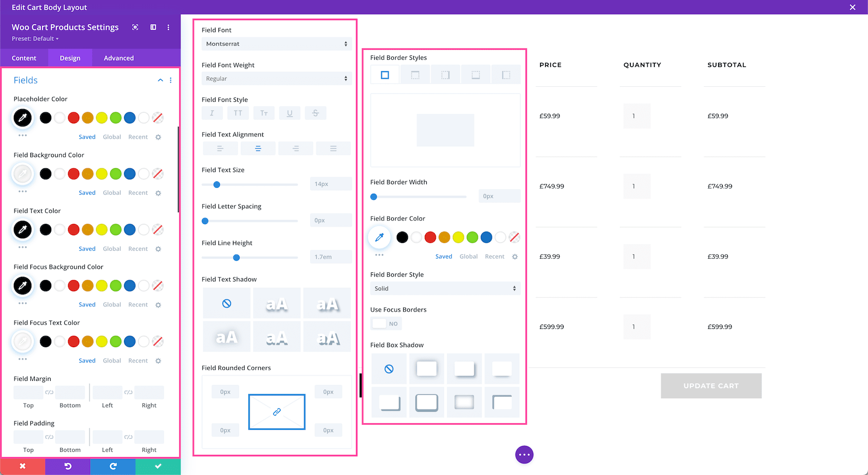Viewport: 868px width, 475px height.
Task: Center the Field Text Alignment
Action: [258, 148]
